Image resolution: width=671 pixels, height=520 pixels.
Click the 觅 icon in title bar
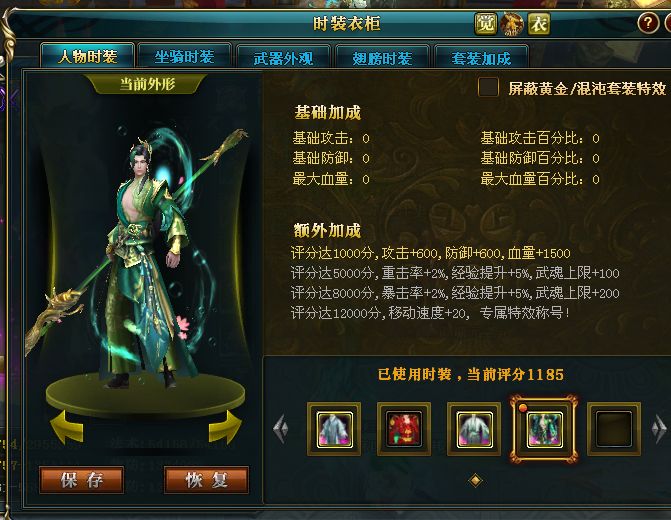coord(486,24)
